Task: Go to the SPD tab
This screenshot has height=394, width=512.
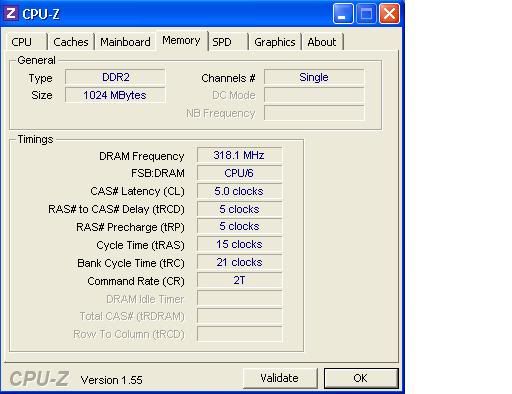Action: pyautogui.click(x=228, y=42)
